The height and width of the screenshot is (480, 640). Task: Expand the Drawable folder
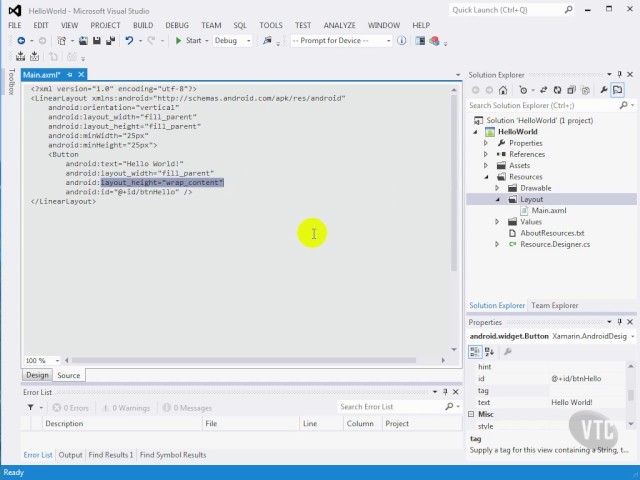[x=497, y=188]
